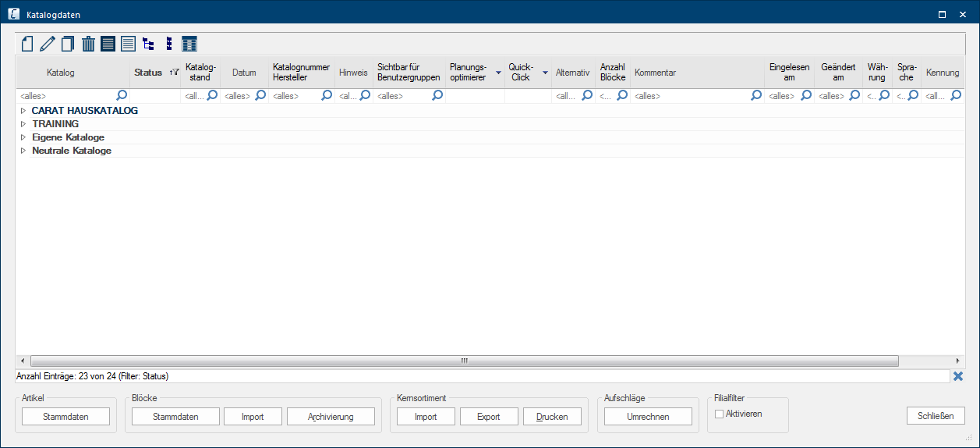Click the Kommentar filter input field
The height and width of the screenshot is (448, 980).
point(690,96)
